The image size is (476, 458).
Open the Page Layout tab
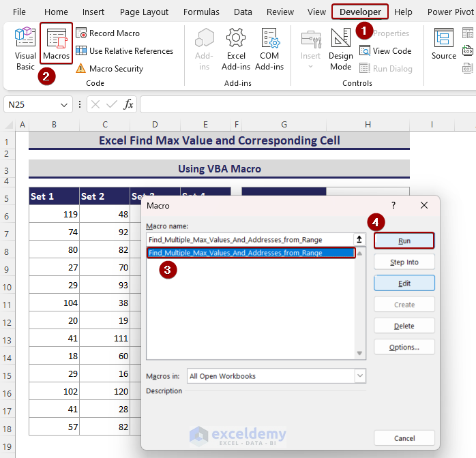[144, 12]
